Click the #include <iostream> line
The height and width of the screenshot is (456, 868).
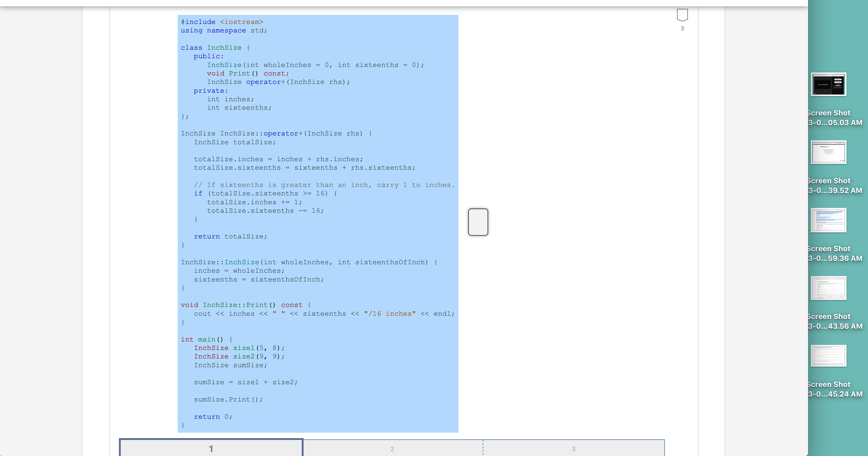click(222, 22)
